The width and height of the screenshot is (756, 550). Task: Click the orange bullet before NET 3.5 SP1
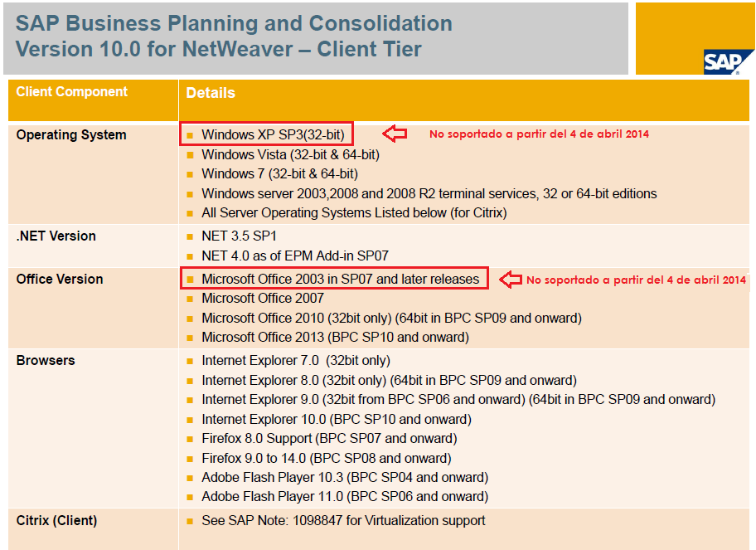click(x=190, y=236)
